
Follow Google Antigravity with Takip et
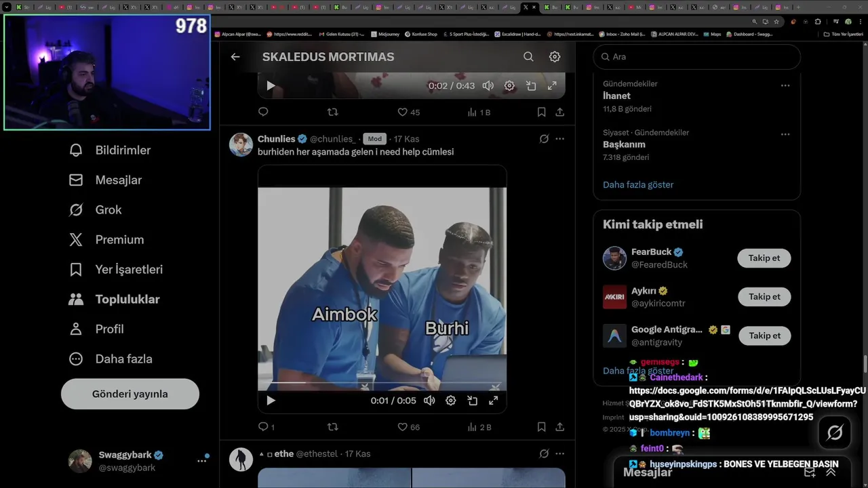(x=764, y=335)
